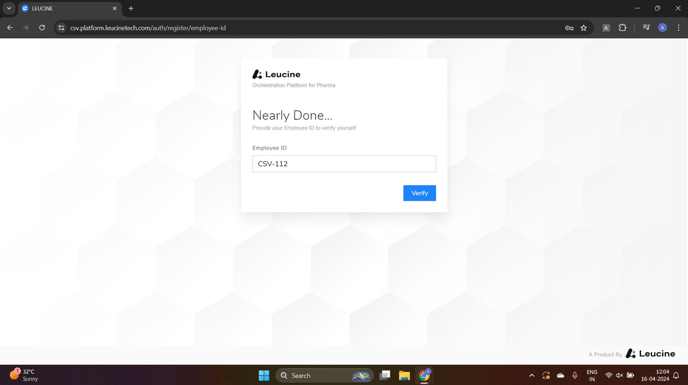Viewport: 688px width, 385px height.
Task: Open File Explorer from the taskbar
Action: (404, 375)
